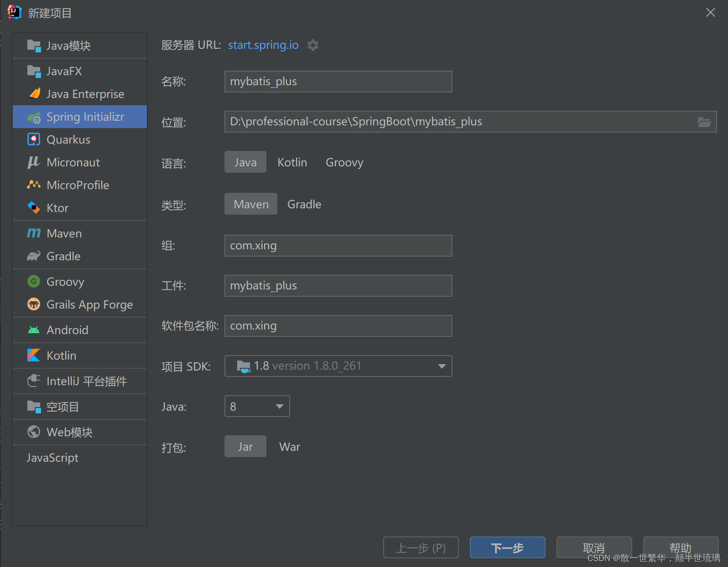Select Java Enterprise in sidebar
The height and width of the screenshot is (567, 728).
pyautogui.click(x=80, y=94)
